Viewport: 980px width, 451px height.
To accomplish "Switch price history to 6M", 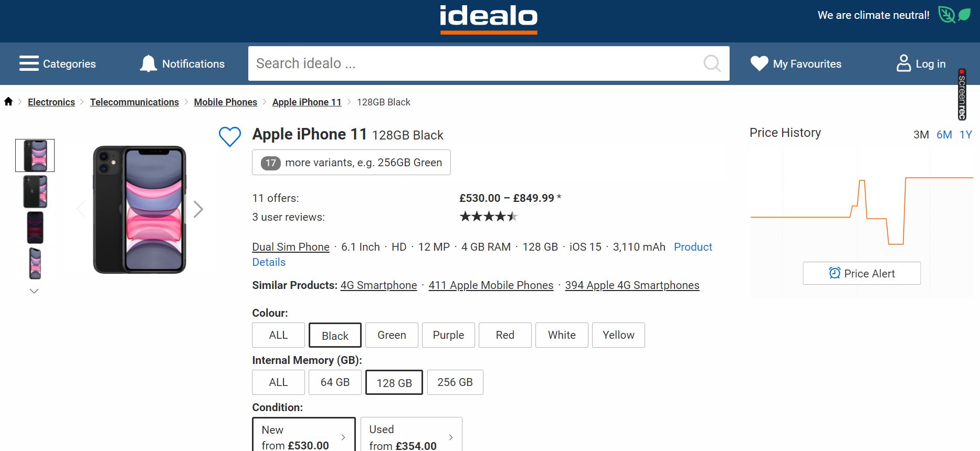I will click(x=944, y=135).
